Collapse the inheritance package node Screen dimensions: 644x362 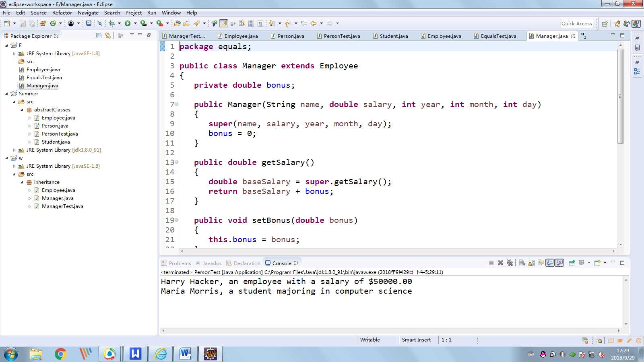pyautogui.click(x=22, y=182)
